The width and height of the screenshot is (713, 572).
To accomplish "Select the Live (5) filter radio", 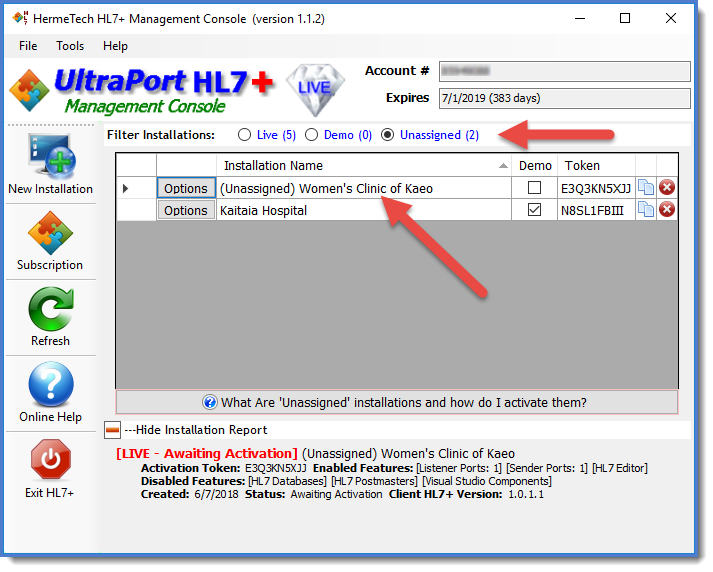I will 244,135.
